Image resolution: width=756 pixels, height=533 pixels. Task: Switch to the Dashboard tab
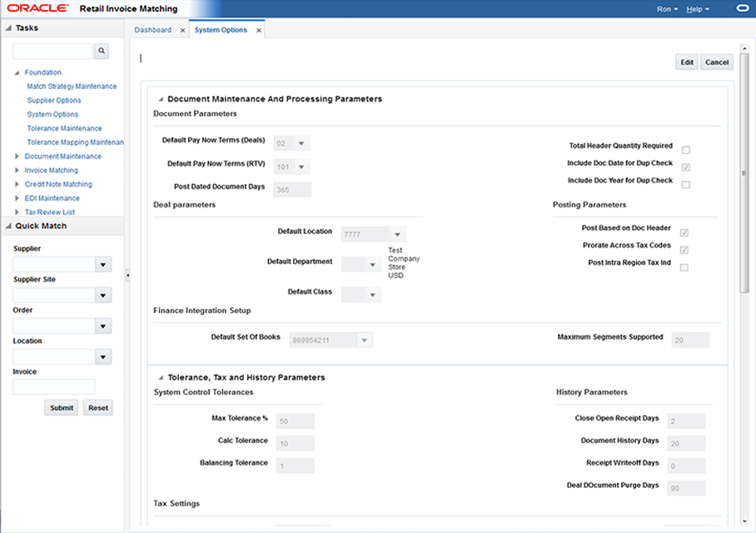coord(153,29)
